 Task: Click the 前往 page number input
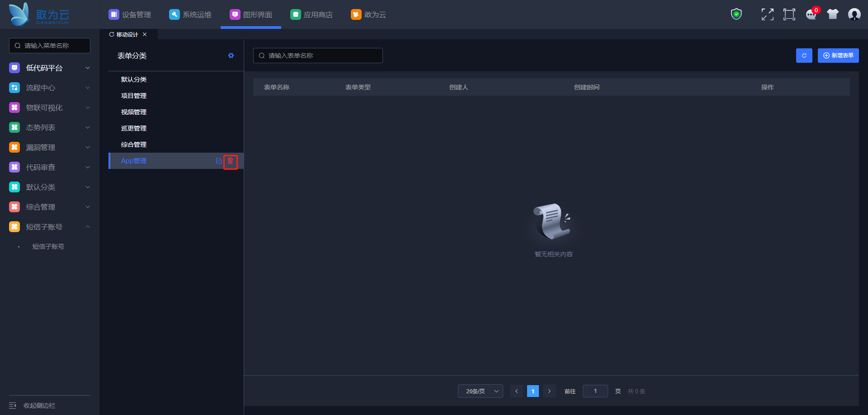(x=595, y=391)
